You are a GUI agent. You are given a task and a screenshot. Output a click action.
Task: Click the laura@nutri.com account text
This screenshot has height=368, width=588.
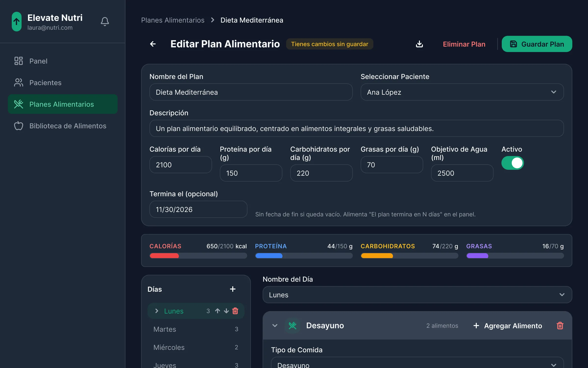click(x=50, y=28)
